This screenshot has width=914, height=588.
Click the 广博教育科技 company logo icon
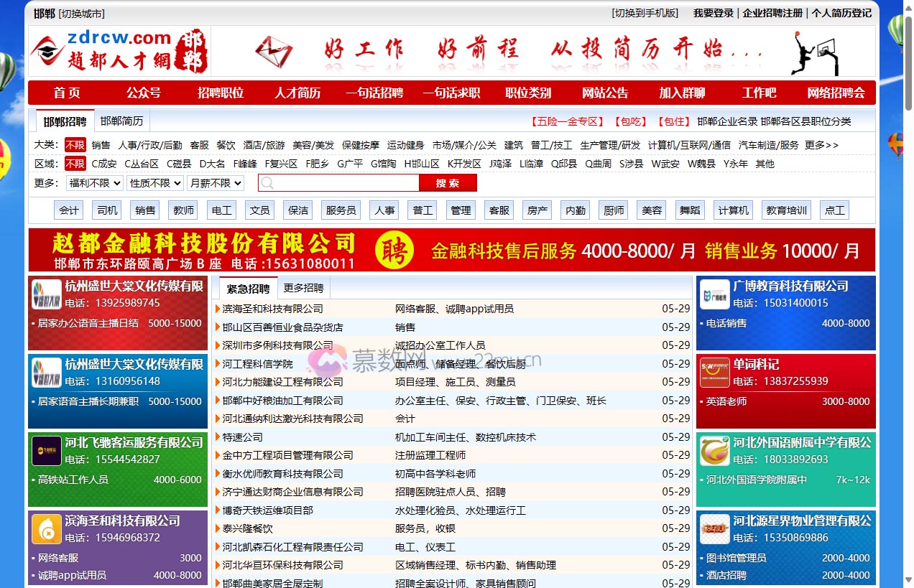tap(714, 295)
